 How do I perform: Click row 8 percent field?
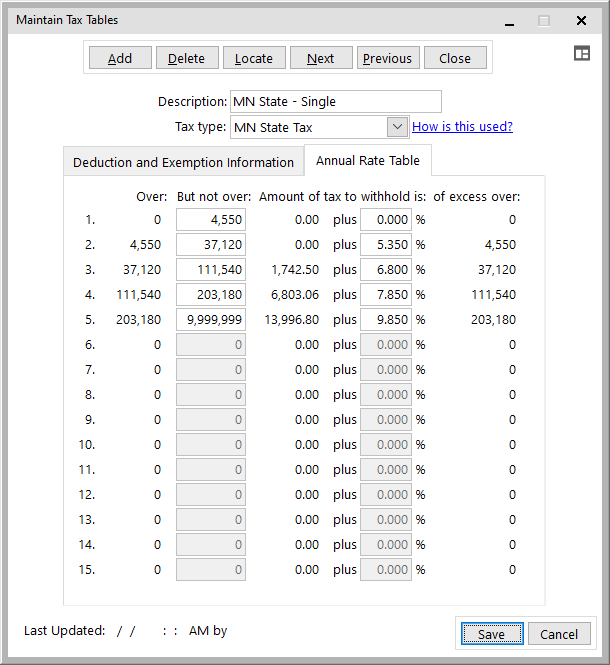(x=386, y=395)
